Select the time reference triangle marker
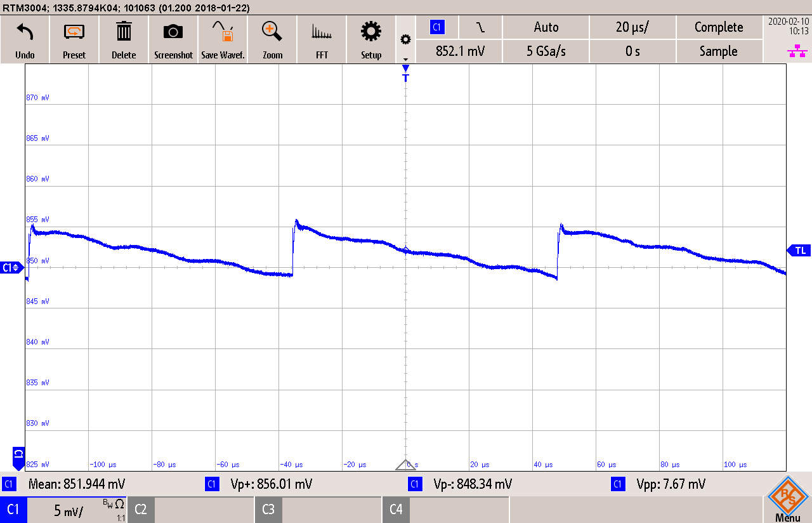 pyautogui.click(x=405, y=465)
